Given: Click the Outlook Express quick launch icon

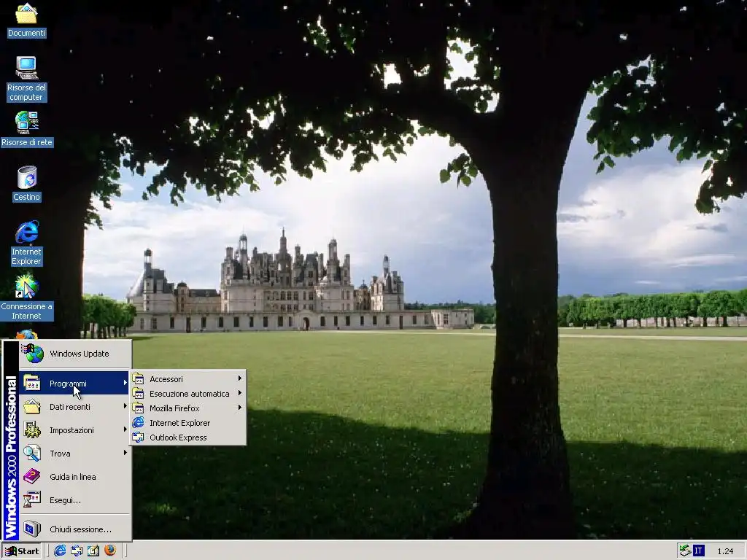Looking at the screenshot, I should [76, 551].
